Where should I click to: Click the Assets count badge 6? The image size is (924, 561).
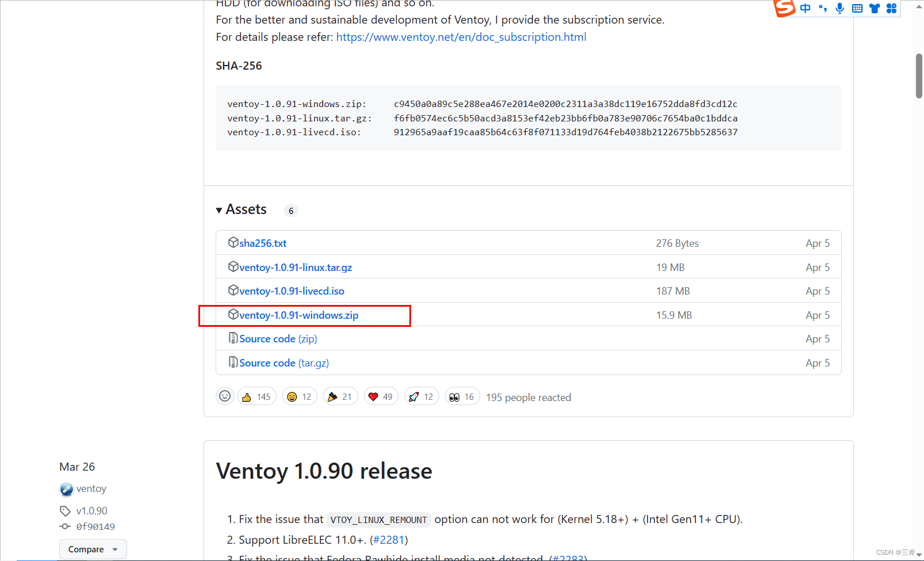(291, 211)
